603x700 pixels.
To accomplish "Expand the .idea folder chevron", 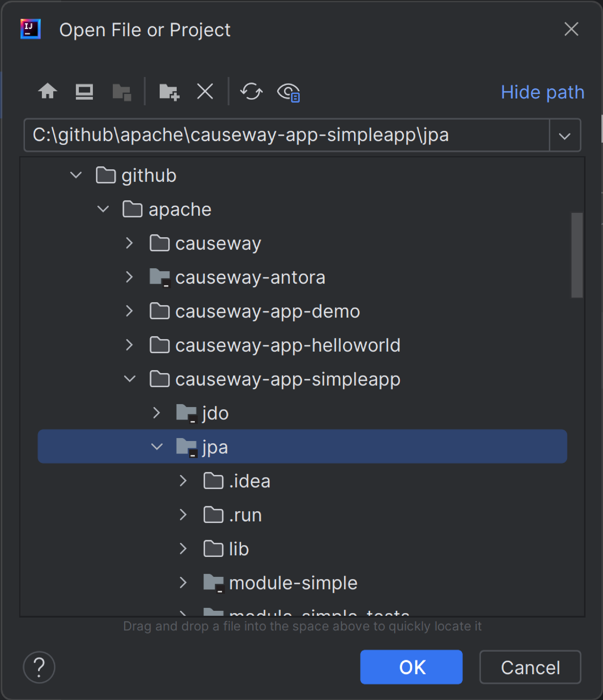I will pyautogui.click(x=183, y=481).
